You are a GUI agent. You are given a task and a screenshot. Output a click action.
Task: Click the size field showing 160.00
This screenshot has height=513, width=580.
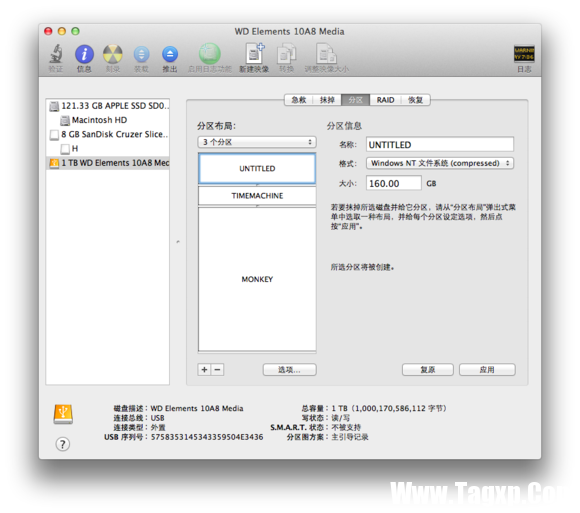click(394, 183)
